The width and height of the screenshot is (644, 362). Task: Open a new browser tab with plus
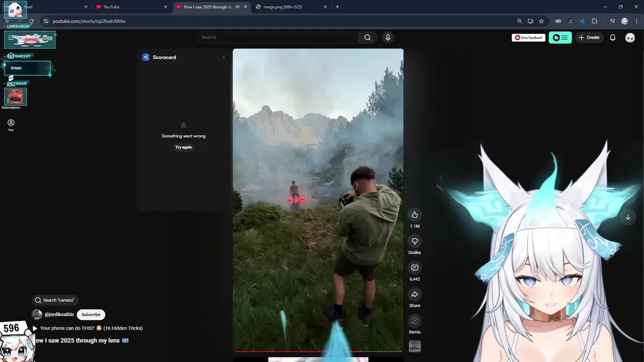(337, 7)
